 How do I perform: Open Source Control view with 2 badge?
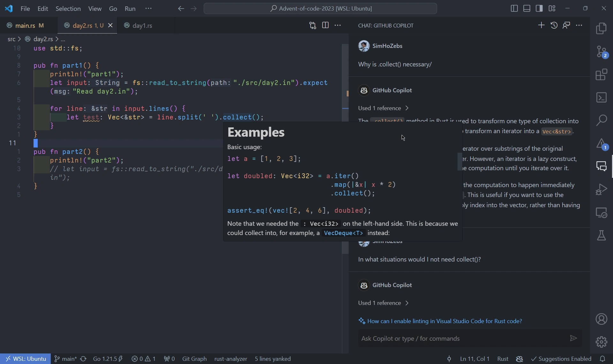[602, 52]
